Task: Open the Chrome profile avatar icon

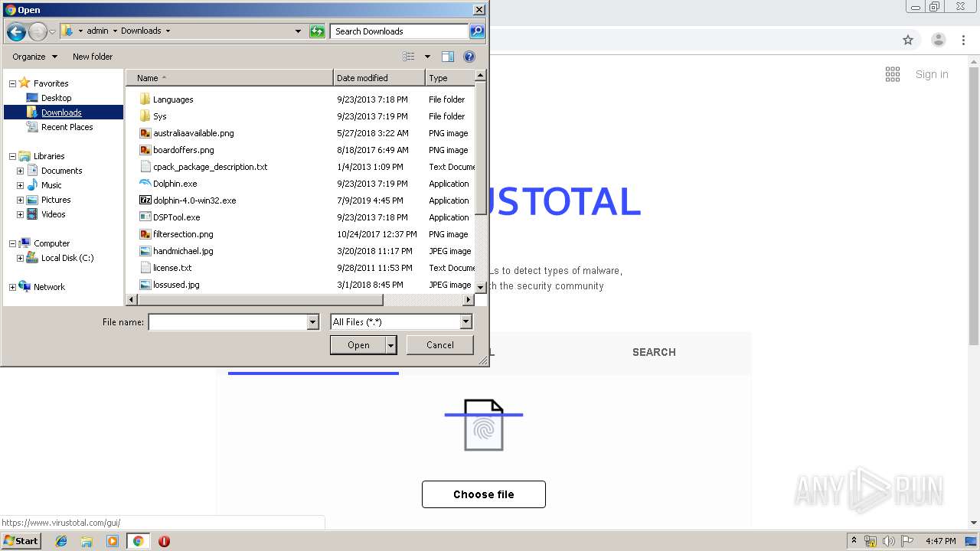Action: 939,40
